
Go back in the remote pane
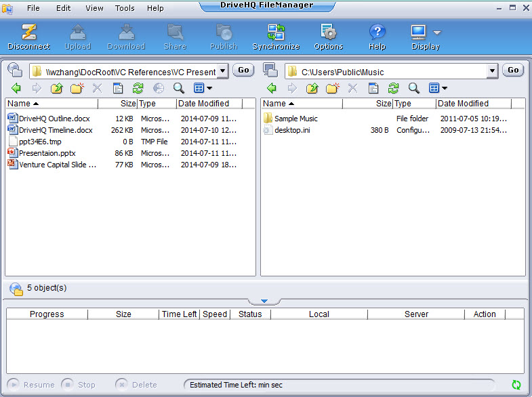(x=16, y=88)
